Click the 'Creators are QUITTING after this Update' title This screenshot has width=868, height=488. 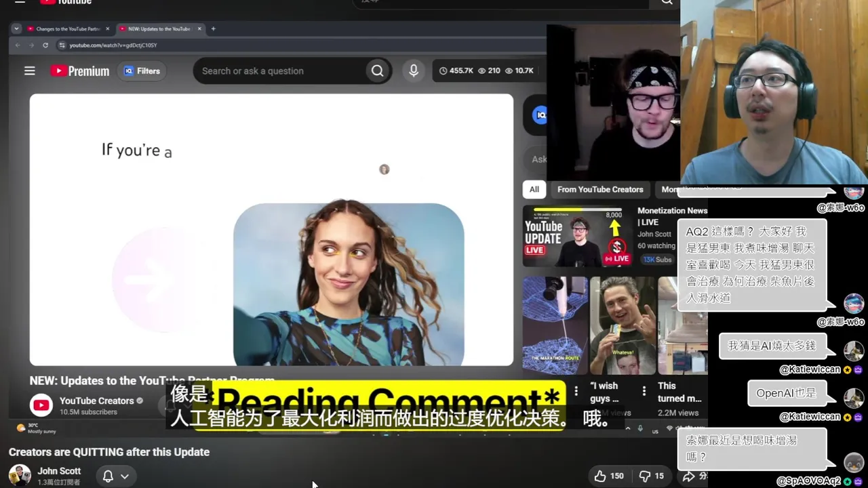coord(109,452)
